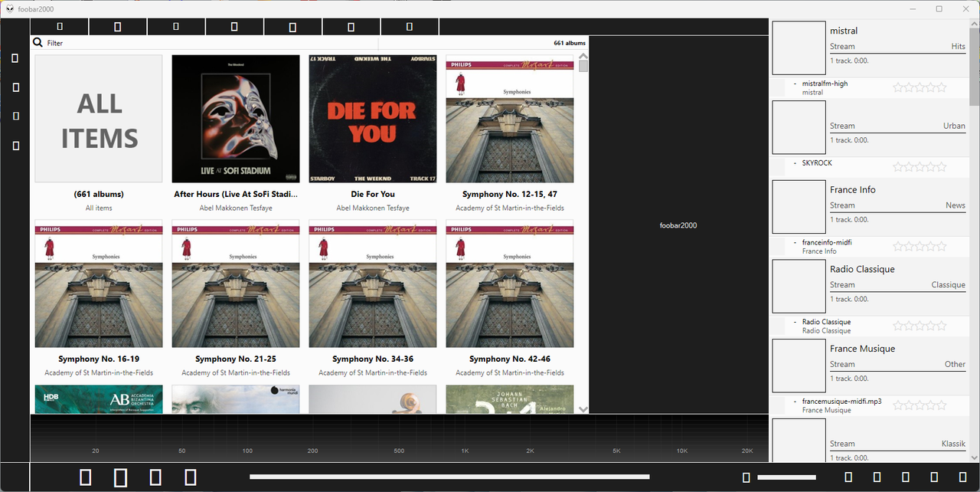Click 'Academy of St Martin-in-the-Fields' under Symphony No. 16-19

99,372
